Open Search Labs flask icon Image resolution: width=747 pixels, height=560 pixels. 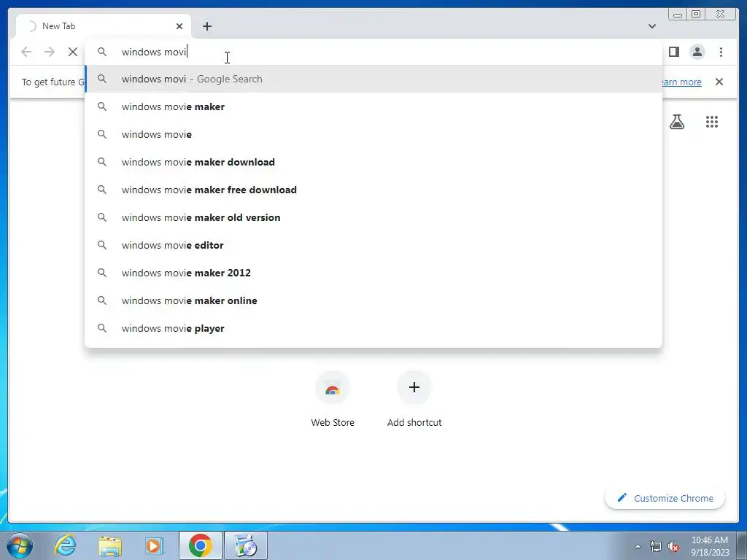677,122
